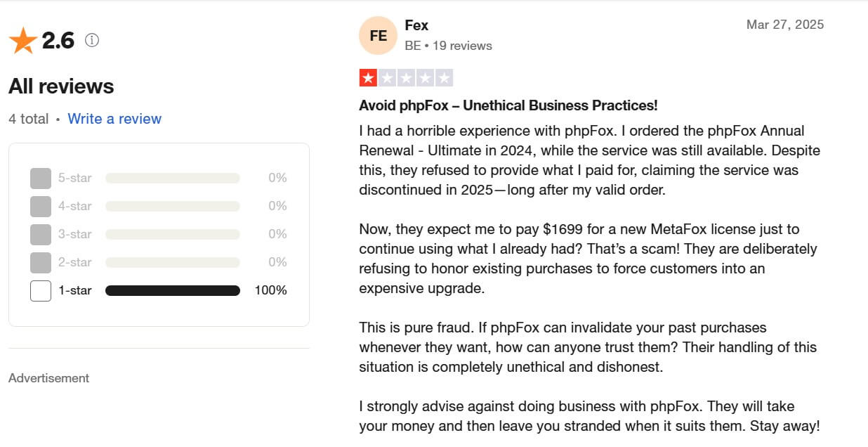
Task: Click the All reviews heading
Action: point(61,86)
